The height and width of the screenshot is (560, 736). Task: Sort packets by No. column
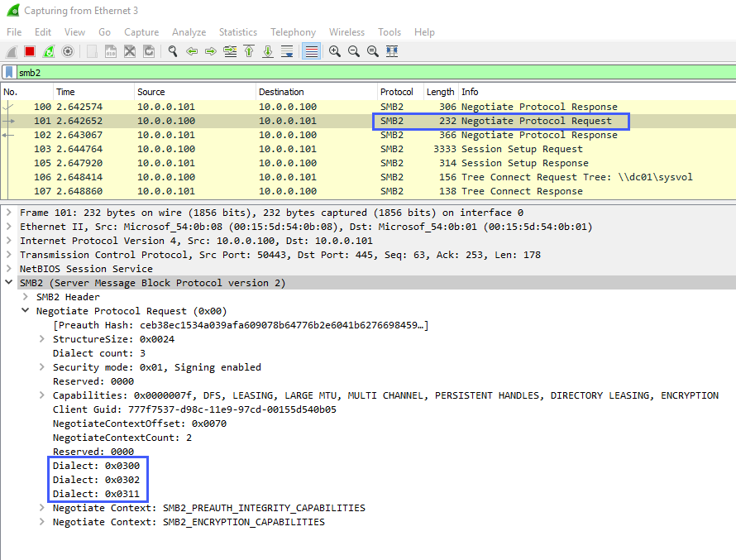(x=26, y=92)
